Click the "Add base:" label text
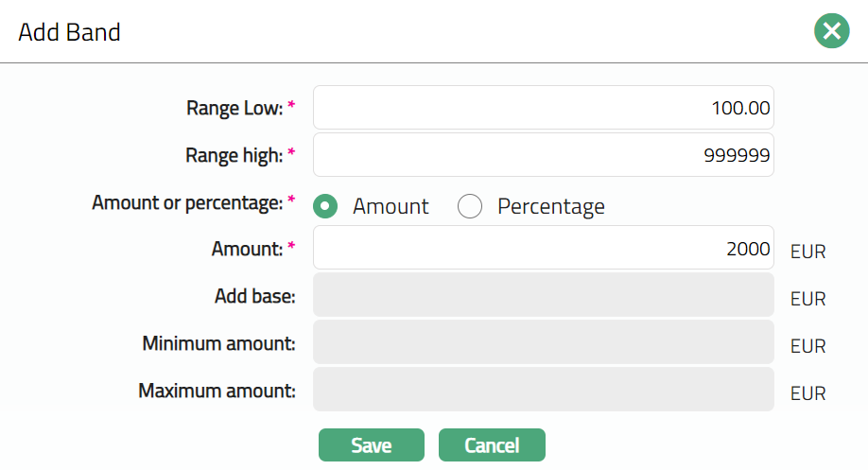Viewport: 868px width, 470px height. 255,296
